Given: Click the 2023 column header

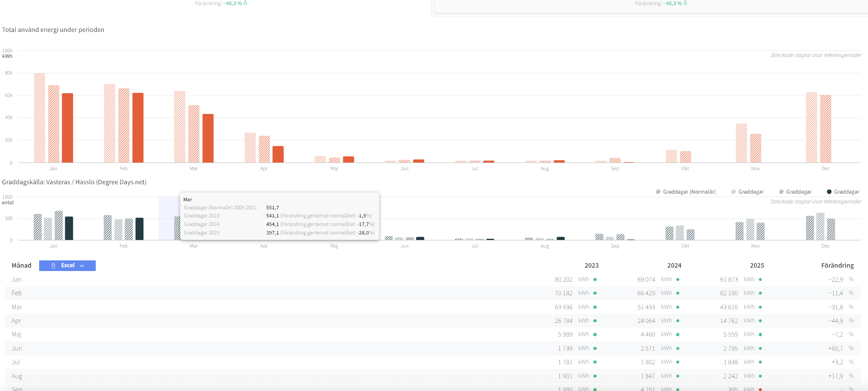Looking at the screenshot, I should click(591, 265).
